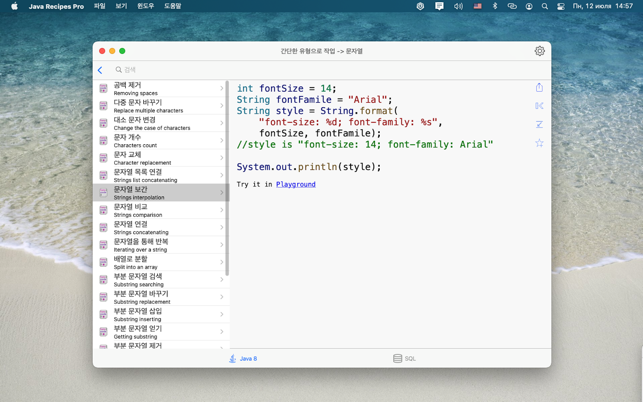Click the Change the case row icon
The width and height of the screenshot is (643, 402).
(103, 123)
